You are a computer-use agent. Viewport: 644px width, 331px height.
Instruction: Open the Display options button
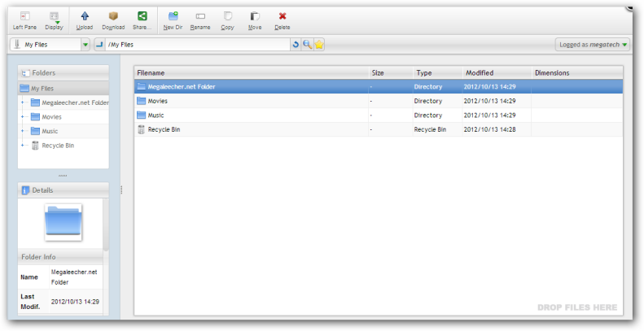coord(55,20)
